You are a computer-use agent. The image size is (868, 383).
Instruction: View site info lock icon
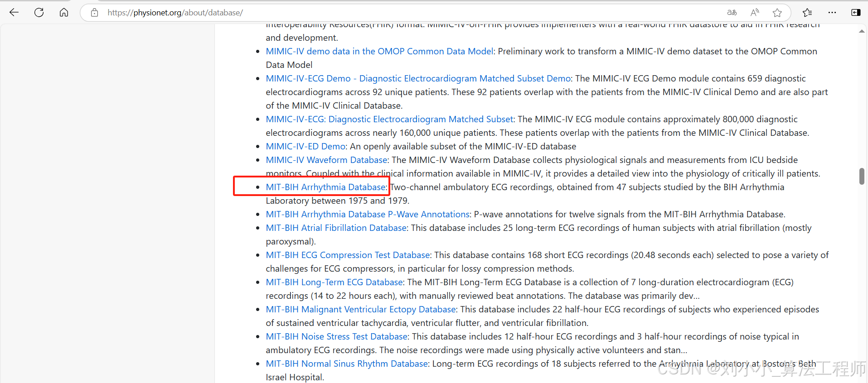coord(94,13)
